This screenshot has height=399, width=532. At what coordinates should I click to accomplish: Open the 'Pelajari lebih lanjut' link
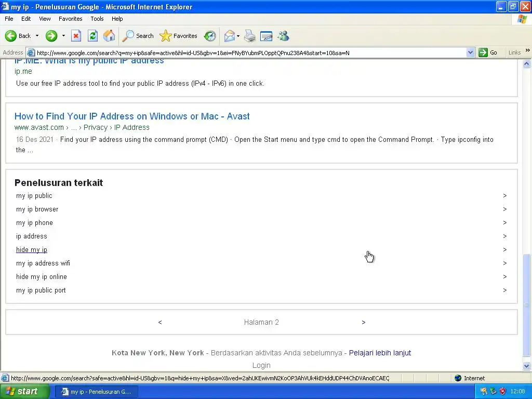pyautogui.click(x=380, y=353)
